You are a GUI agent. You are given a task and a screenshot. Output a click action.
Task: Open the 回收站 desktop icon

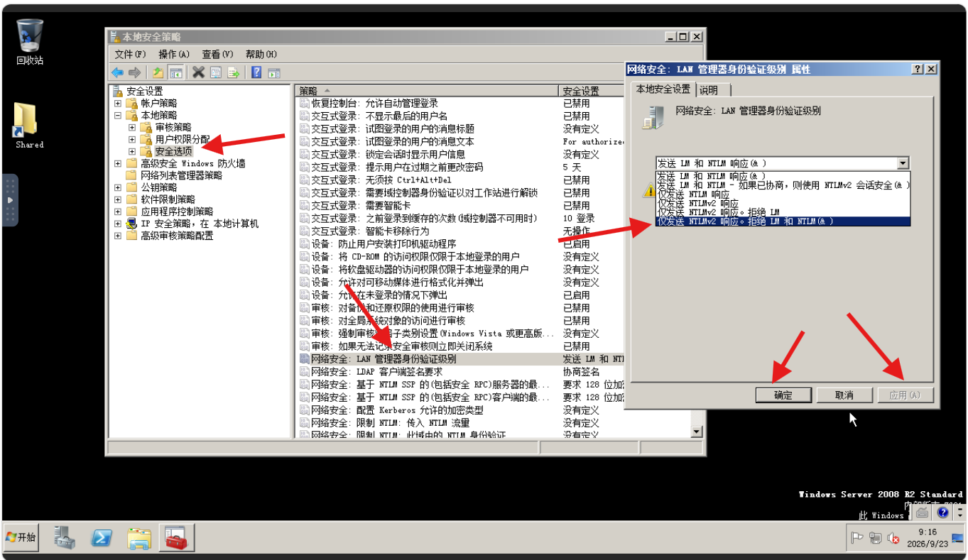tap(30, 42)
